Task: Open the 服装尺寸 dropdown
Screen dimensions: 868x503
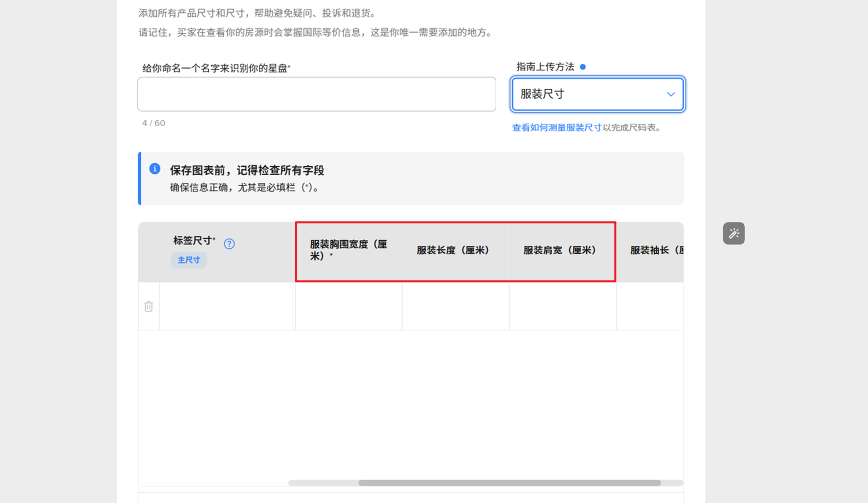Action: click(598, 94)
